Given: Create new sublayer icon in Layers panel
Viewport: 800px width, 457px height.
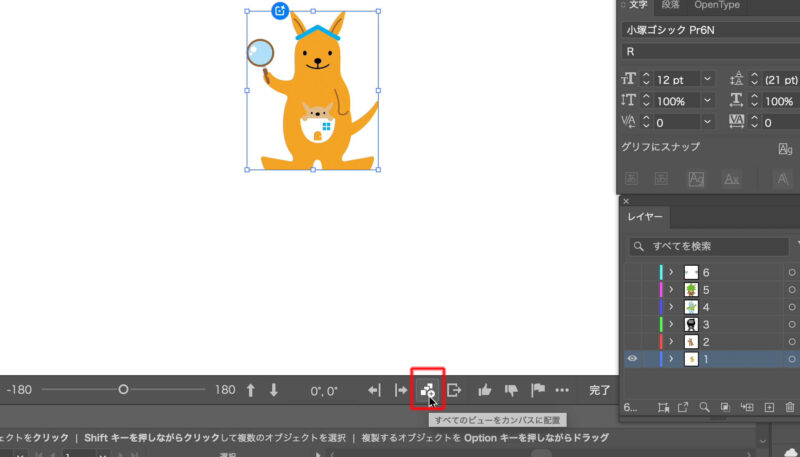Looking at the screenshot, I should point(747,407).
